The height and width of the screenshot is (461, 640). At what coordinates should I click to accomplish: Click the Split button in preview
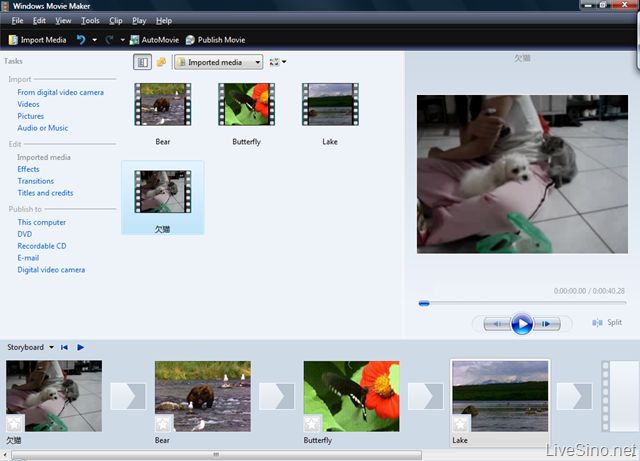[x=607, y=323]
